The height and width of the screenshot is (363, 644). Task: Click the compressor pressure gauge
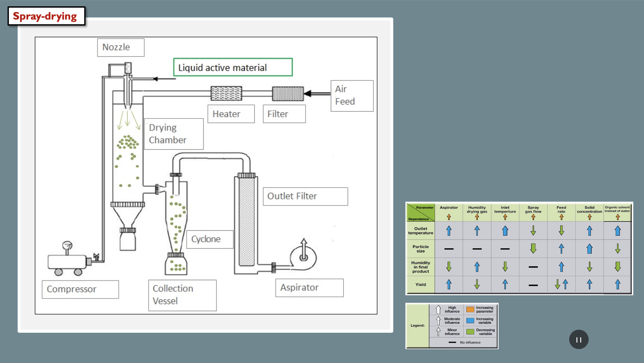coord(67,245)
